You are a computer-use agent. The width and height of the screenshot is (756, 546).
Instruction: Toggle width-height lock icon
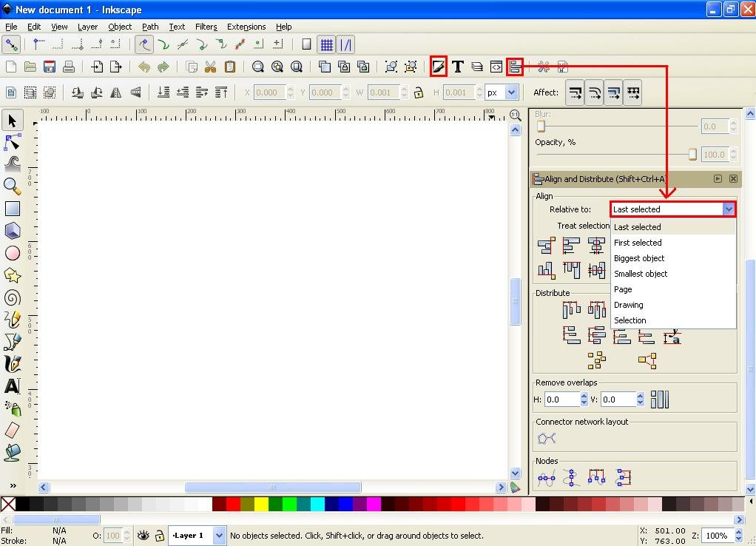click(419, 92)
